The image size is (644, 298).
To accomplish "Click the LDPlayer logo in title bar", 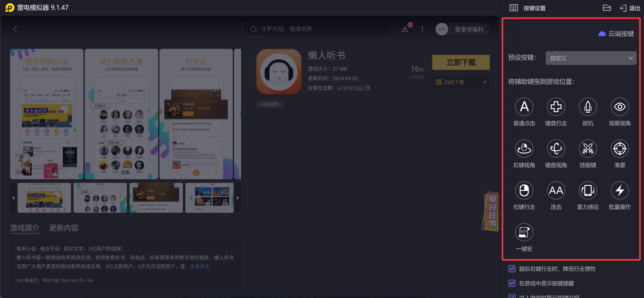I will coord(10,8).
